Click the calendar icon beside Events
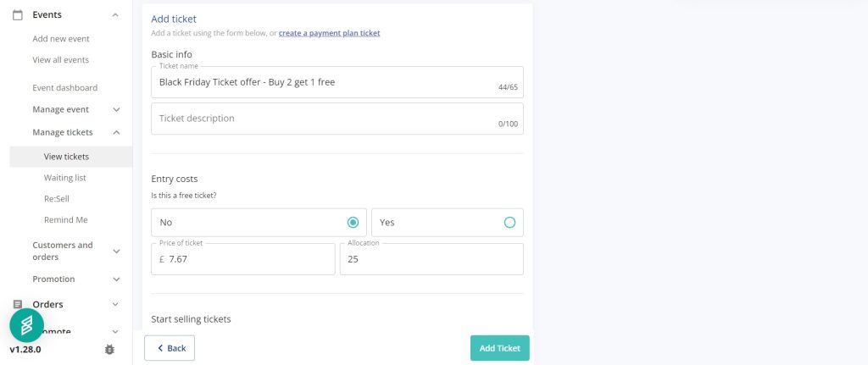 pyautogui.click(x=17, y=14)
